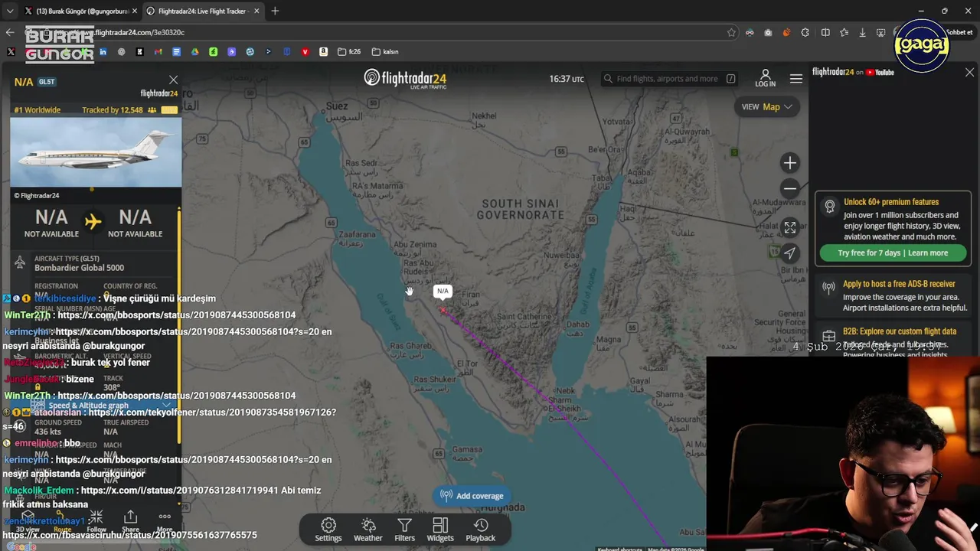The width and height of the screenshot is (980, 551).
Task: Open the Filters funnel tool
Action: tap(404, 529)
